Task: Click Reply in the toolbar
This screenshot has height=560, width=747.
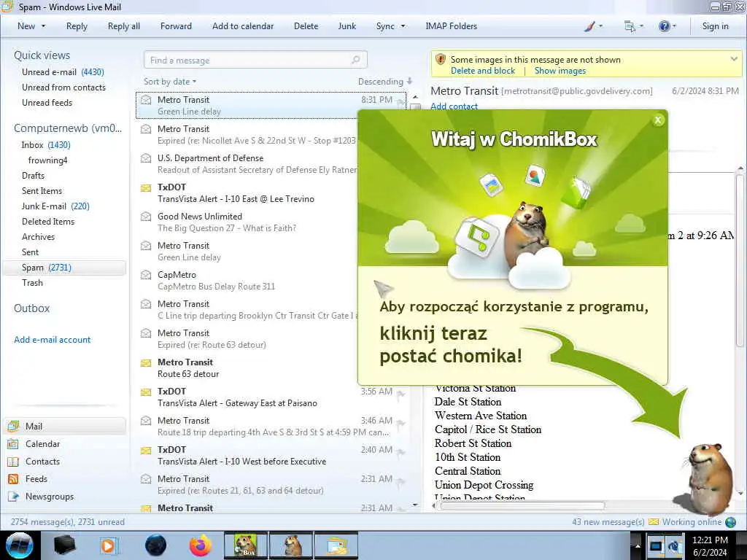Action: click(77, 26)
